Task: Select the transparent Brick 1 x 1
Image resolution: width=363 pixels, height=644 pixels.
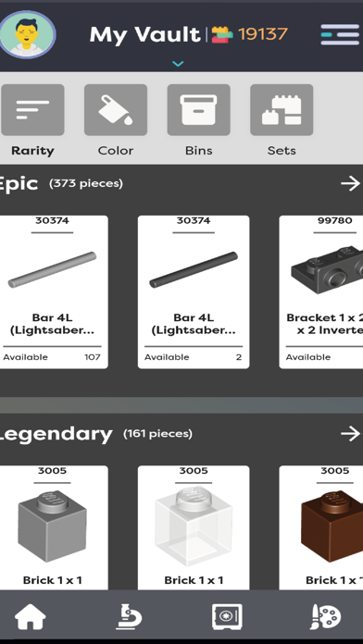Action: click(x=194, y=527)
